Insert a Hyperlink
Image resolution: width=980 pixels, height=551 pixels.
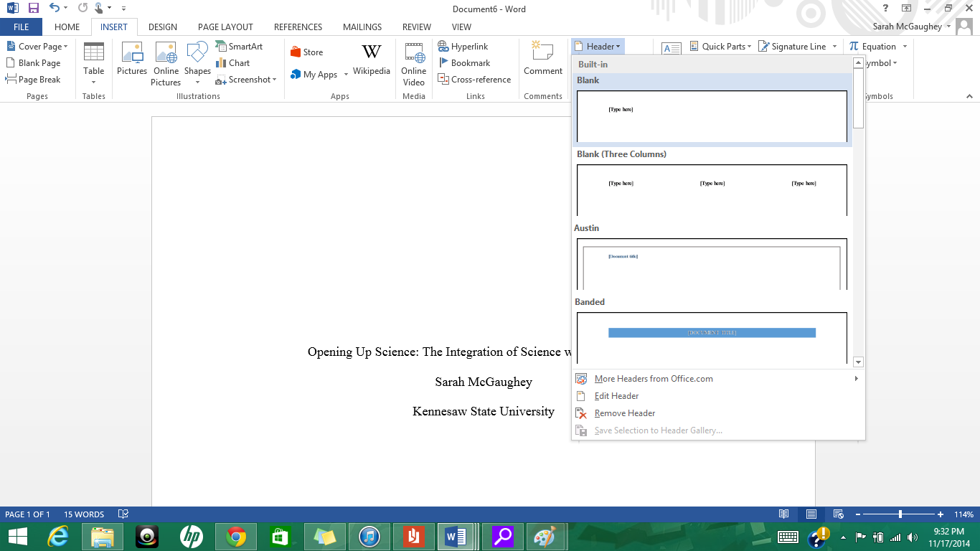coord(463,47)
